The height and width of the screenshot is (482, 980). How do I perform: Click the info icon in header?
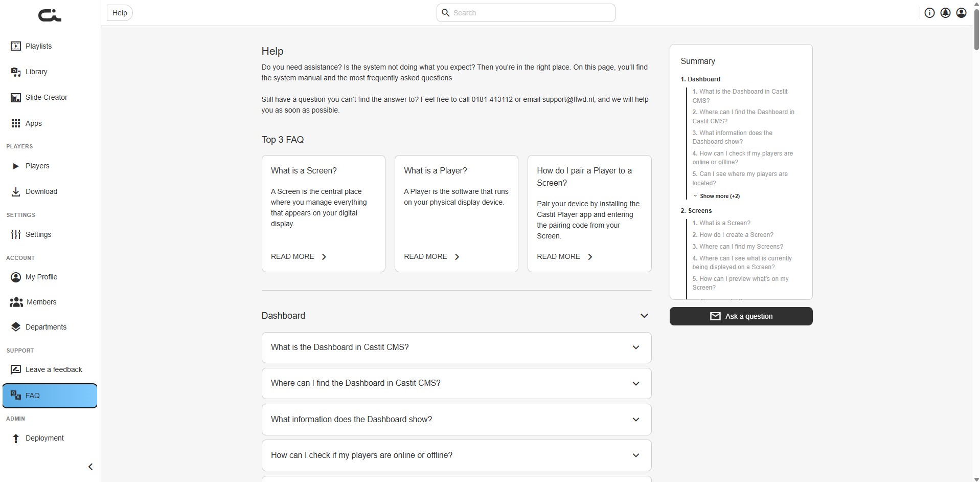[x=929, y=13]
